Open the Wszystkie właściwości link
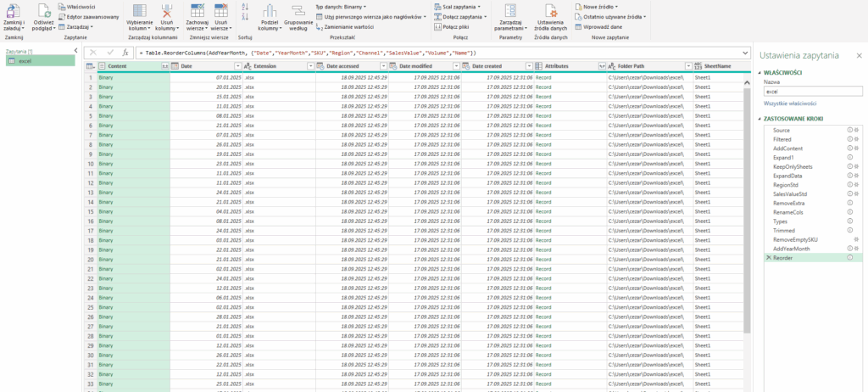Viewport: 868px width, 392px height. pos(789,104)
